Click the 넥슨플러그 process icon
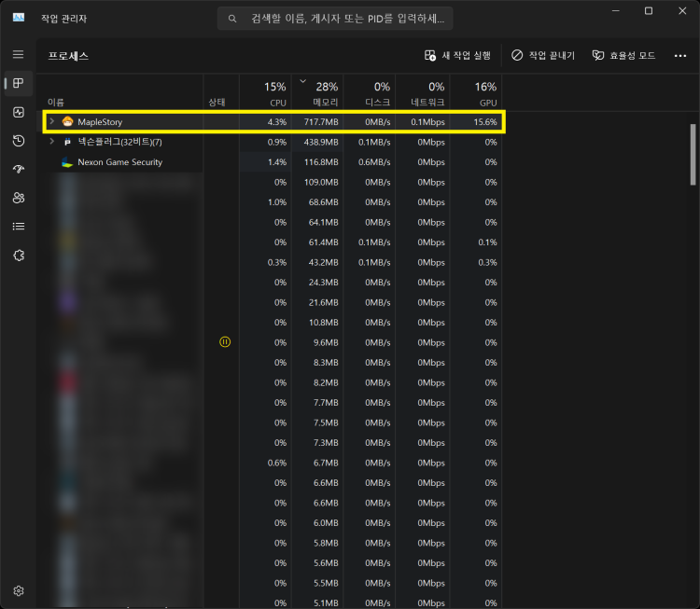The width and height of the screenshot is (700, 609). pos(67,142)
